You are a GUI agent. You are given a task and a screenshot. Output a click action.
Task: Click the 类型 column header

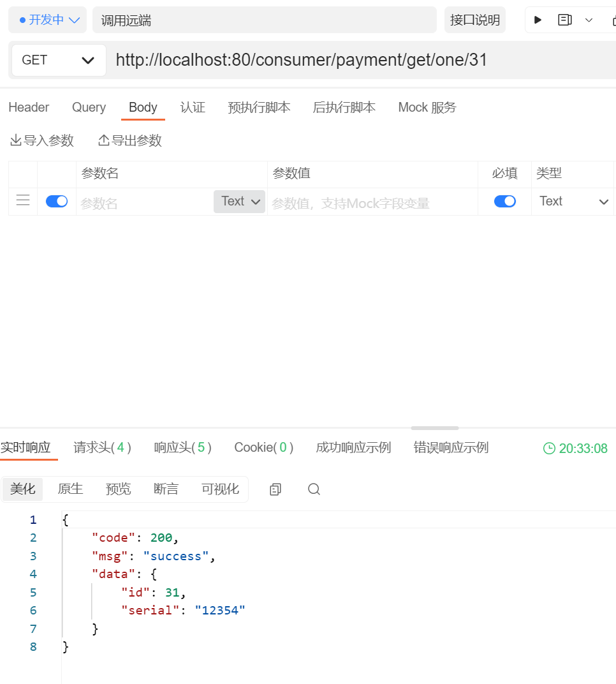pos(549,174)
